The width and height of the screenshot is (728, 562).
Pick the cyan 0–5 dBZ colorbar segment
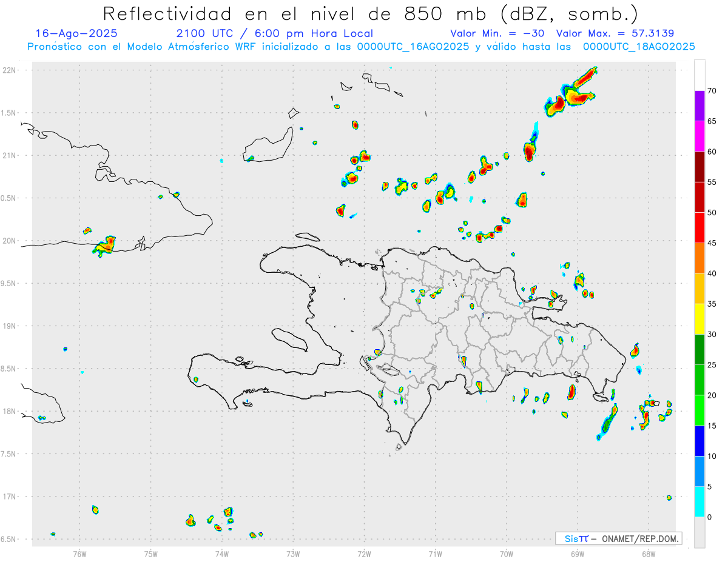699,502
